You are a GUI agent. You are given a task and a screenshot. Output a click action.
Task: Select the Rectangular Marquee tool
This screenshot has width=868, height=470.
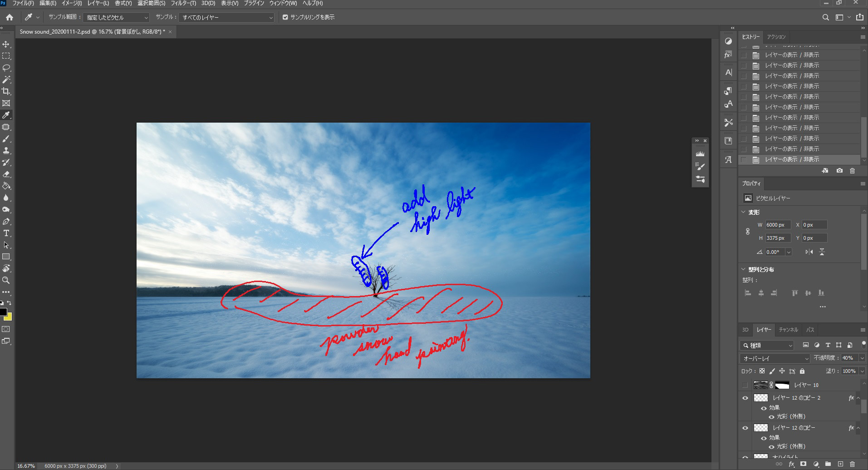pyautogui.click(x=6, y=56)
